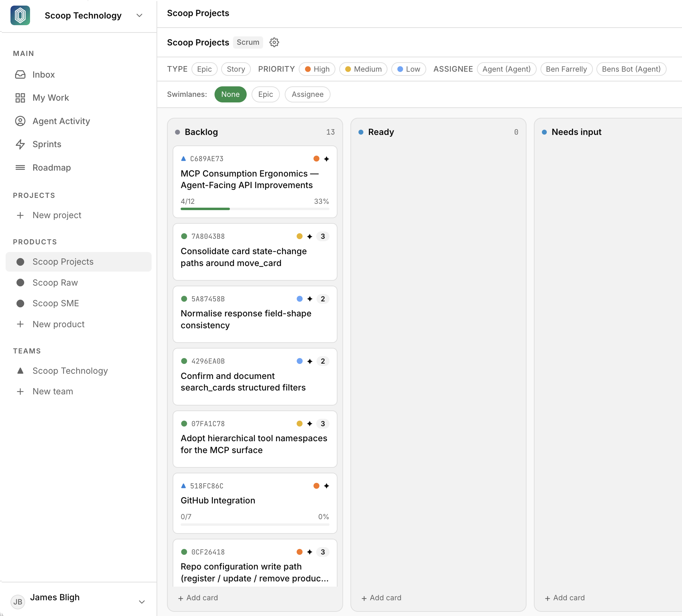Open My Work from the sidebar

(x=79, y=98)
